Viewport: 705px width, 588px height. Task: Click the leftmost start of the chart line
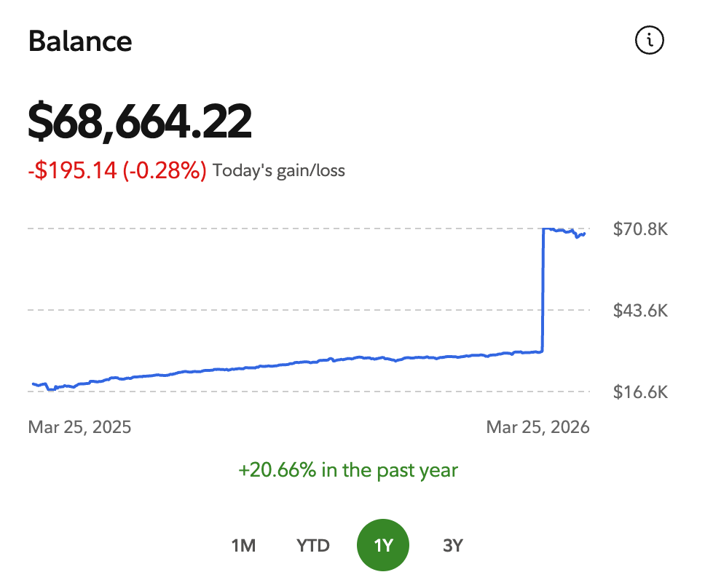point(33,384)
